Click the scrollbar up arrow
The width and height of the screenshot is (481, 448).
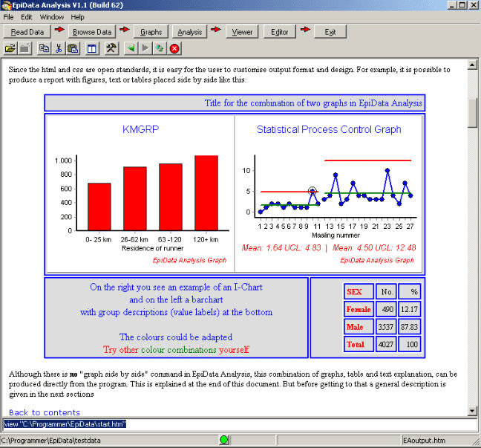(x=472, y=65)
